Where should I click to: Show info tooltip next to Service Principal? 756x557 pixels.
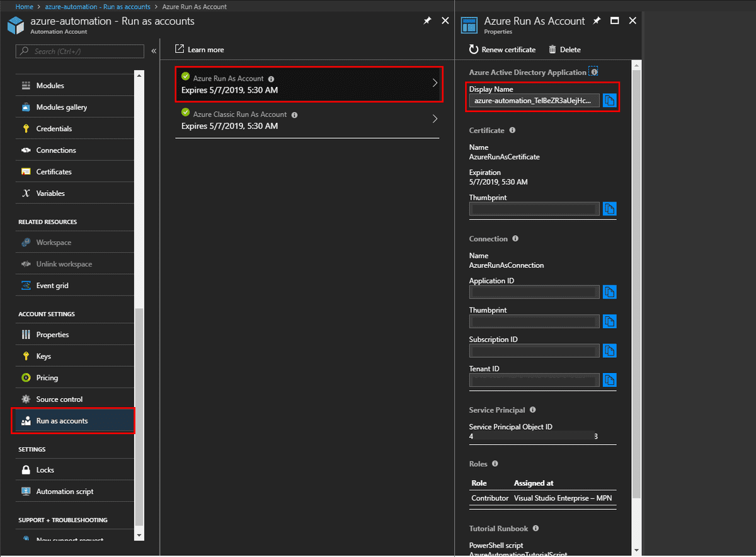pyautogui.click(x=533, y=410)
